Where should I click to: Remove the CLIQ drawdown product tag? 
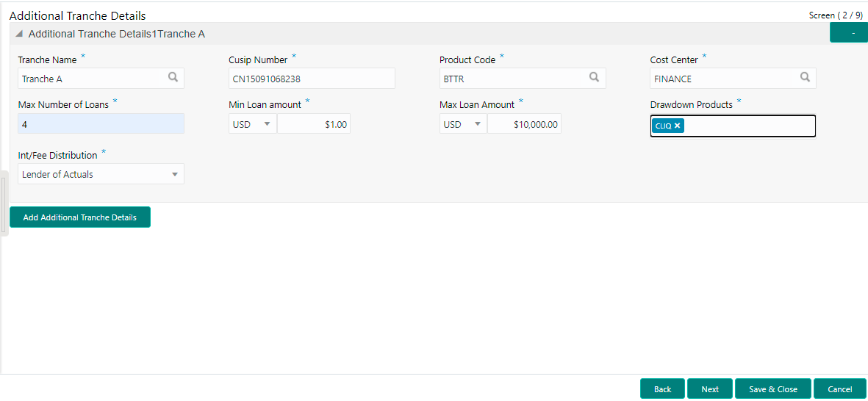(677, 126)
